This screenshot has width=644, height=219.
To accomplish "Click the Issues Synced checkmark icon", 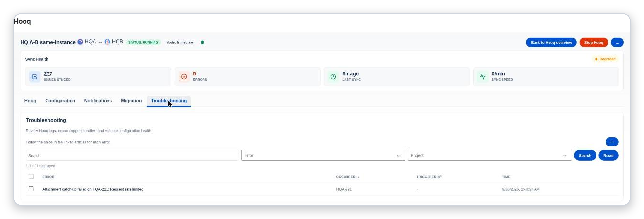I will [35, 77].
